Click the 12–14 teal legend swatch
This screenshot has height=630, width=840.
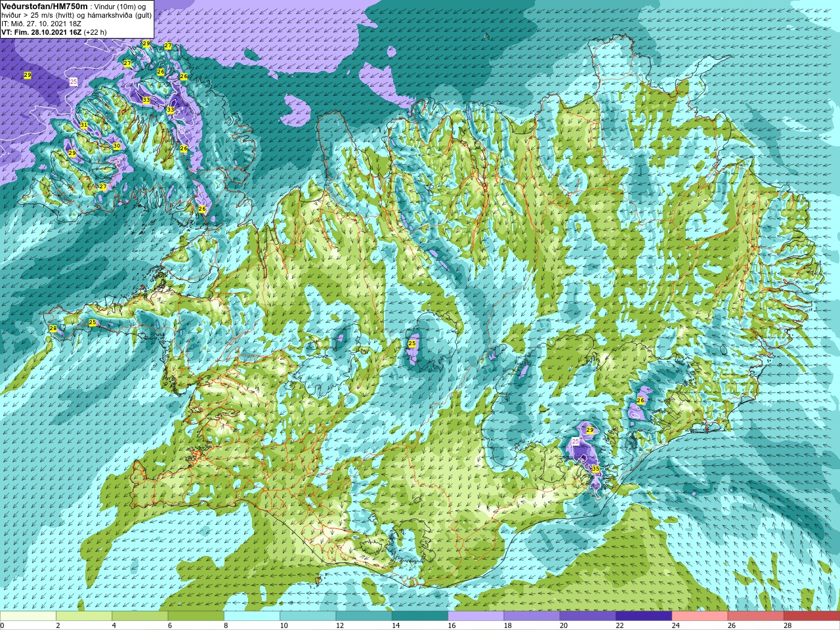pyautogui.click(x=364, y=616)
